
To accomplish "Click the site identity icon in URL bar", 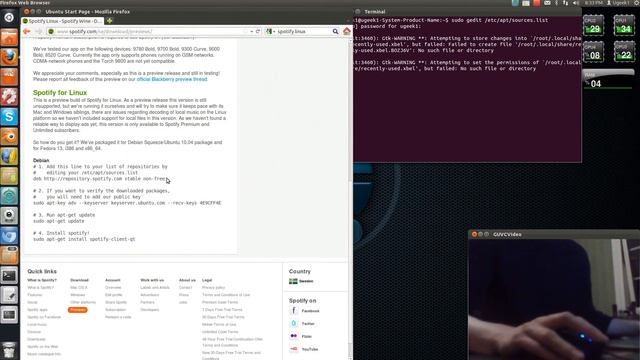I will (x=51, y=31).
